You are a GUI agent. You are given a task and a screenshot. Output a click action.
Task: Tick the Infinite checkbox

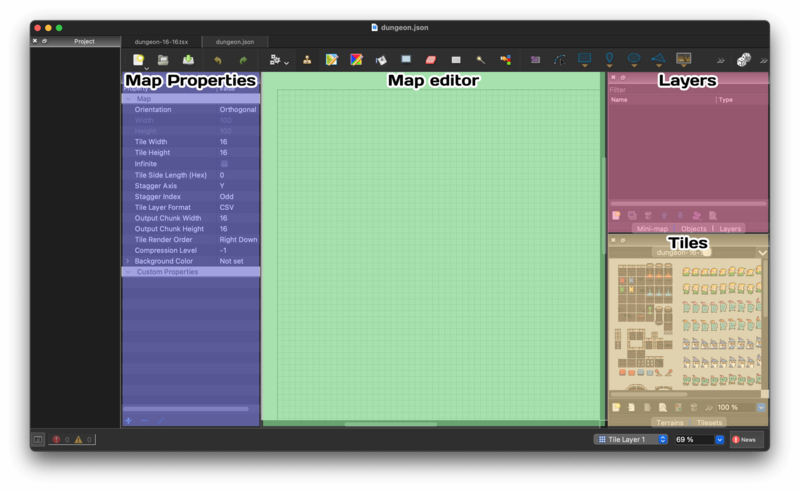click(x=224, y=164)
